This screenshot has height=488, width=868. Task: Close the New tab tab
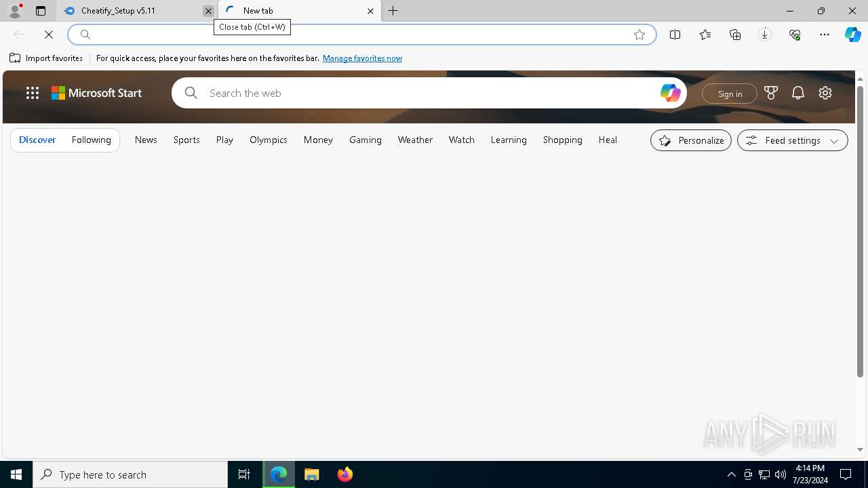click(370, 11)
